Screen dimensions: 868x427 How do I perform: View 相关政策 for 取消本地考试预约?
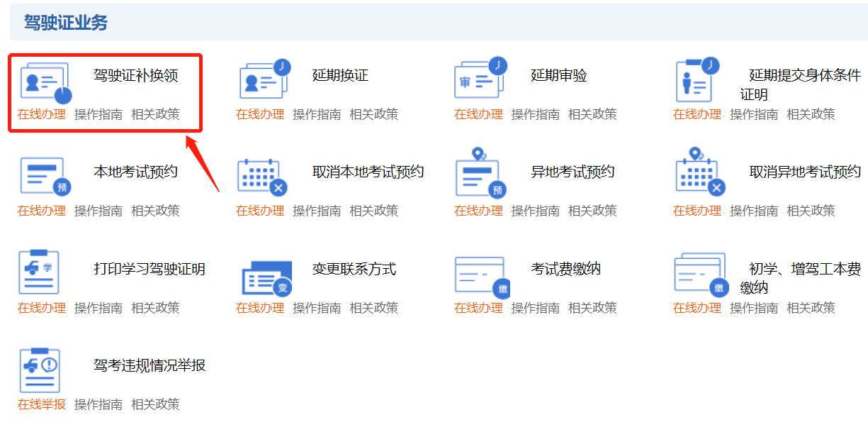tap(373, 211)
